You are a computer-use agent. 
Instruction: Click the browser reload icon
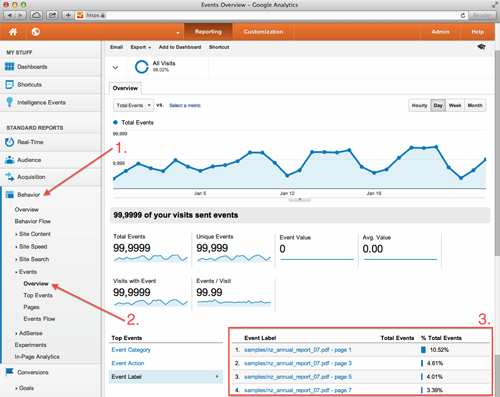(463, 15)
